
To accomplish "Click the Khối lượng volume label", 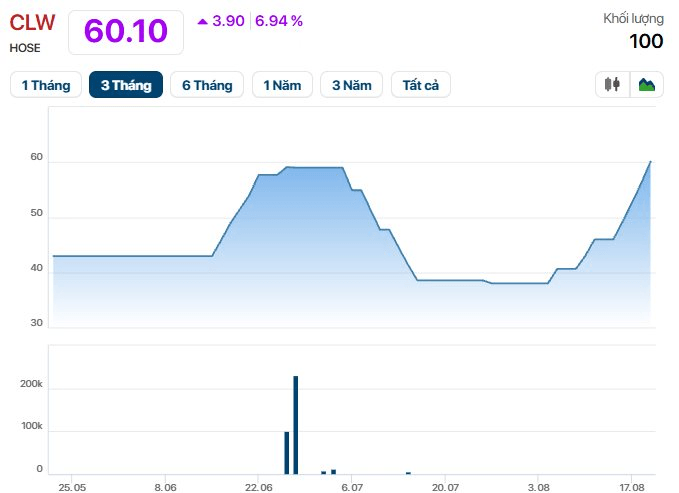I will [x=634, y=19].
